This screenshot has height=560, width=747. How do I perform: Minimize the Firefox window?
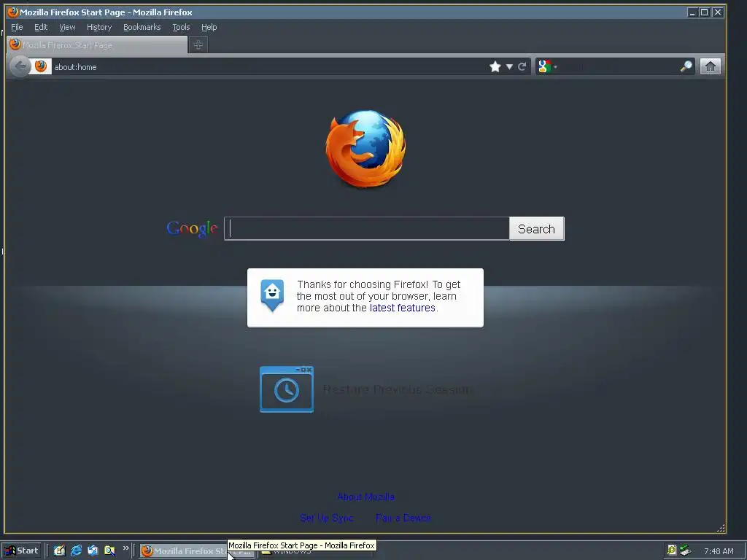[692, 12]
